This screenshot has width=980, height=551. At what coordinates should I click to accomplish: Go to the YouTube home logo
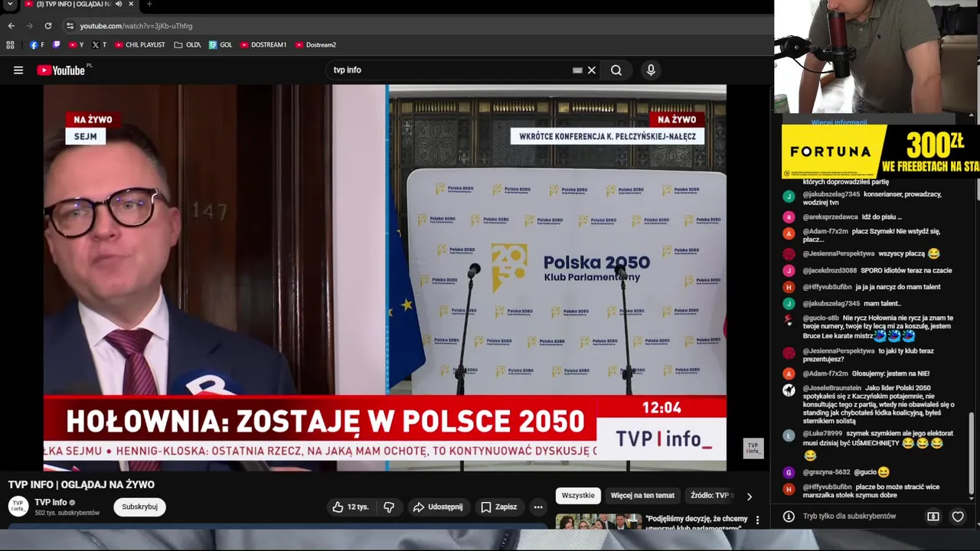(x=61, y=70)
